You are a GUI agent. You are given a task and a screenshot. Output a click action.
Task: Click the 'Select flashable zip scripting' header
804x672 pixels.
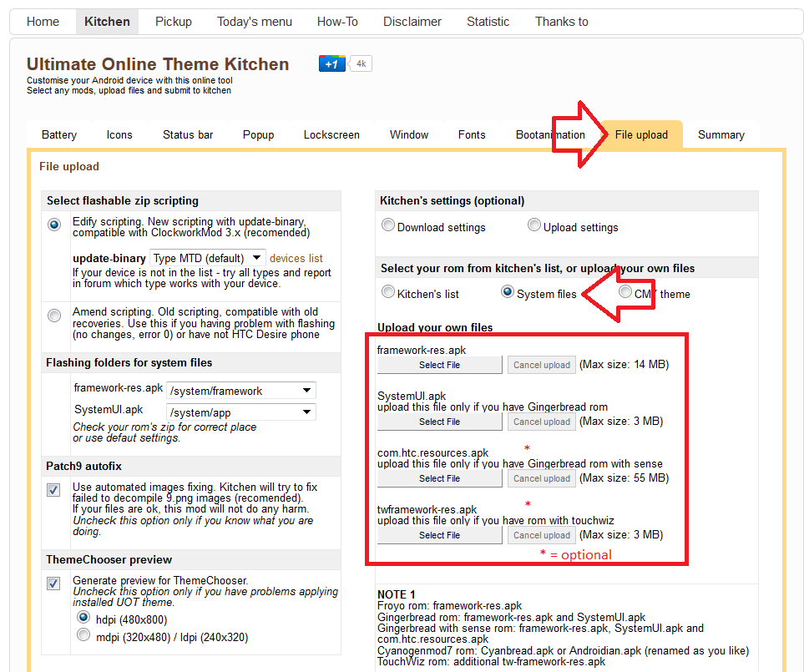[x=123, y=201]
